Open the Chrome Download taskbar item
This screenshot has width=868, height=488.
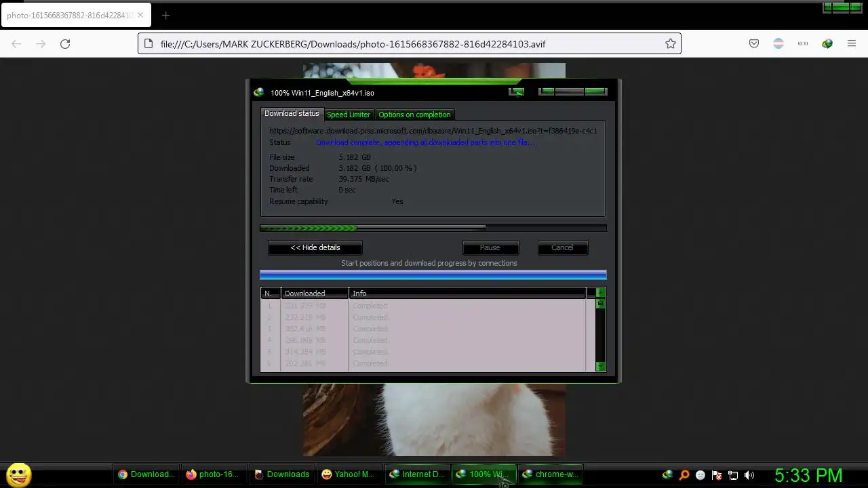click(146, 474)
